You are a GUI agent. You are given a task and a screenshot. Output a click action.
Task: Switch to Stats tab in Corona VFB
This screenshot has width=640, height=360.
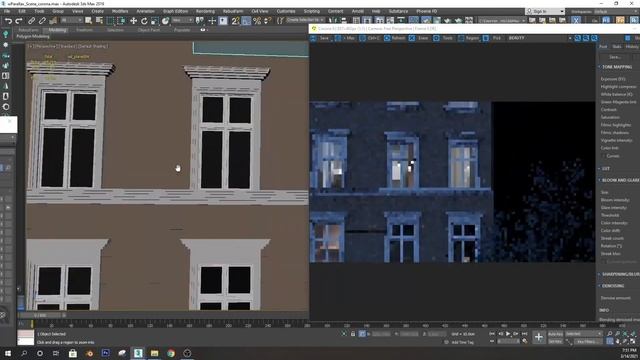(x=617, y=47)
